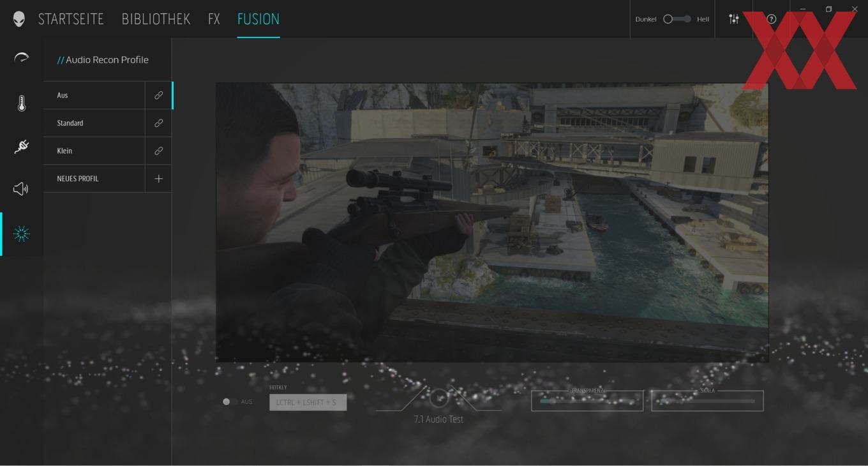Adjust the SKALA slider
The width and height of the screenshot is (868, 466).
[707, 401]
